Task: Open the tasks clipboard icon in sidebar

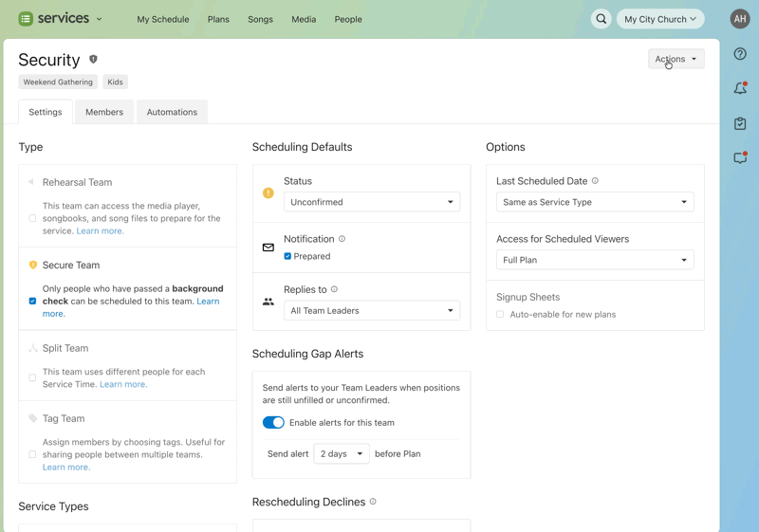Action: [740, 123]
